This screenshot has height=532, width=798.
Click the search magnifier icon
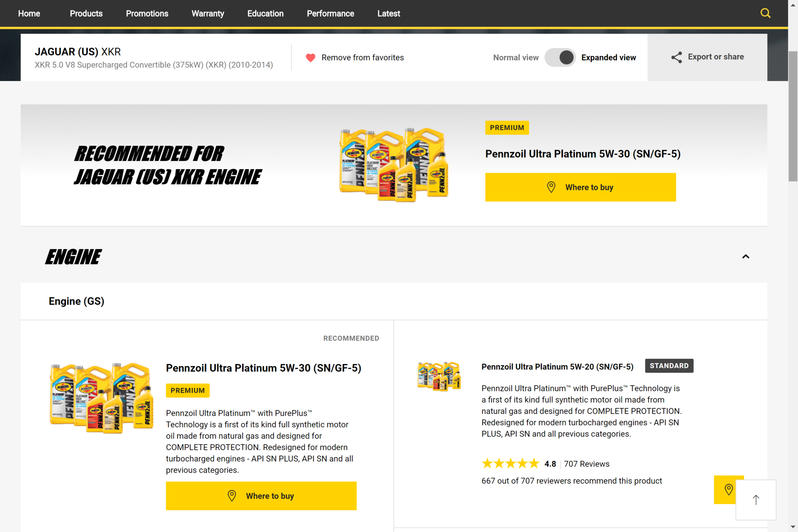click(x=765, y=13)
